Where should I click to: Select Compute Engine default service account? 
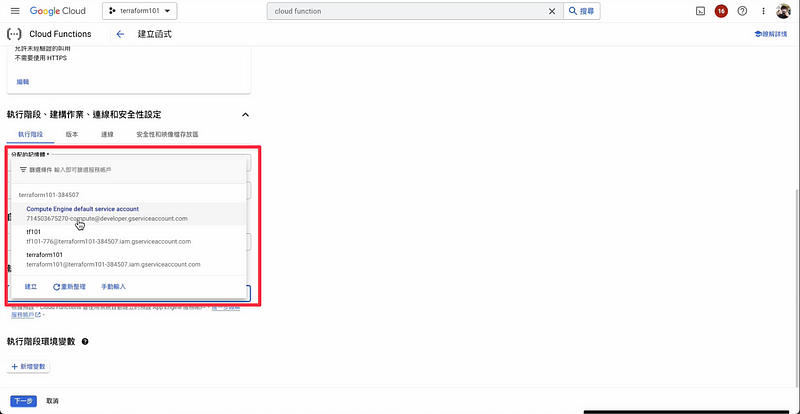pyautogui.click(x=129, y=213)
